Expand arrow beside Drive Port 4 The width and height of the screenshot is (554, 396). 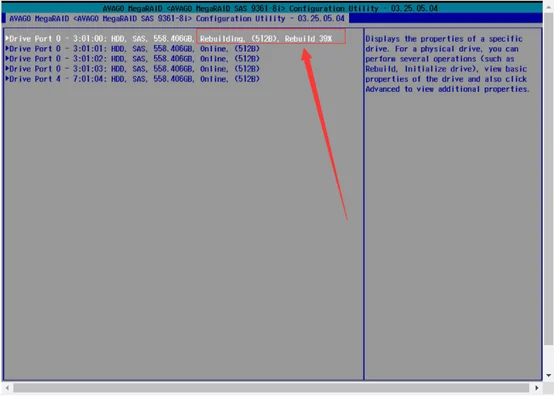pos(7,79)
